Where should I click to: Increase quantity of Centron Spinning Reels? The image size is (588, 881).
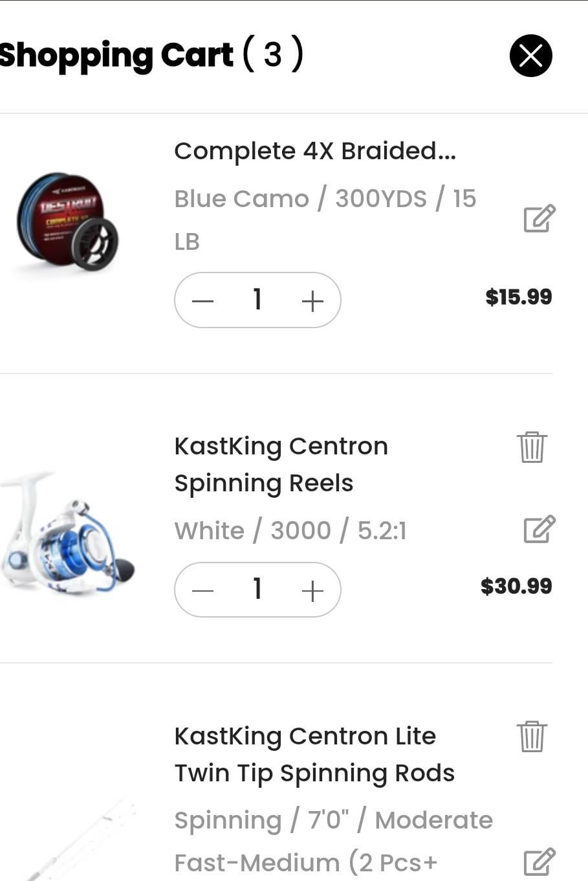point(312,590)
